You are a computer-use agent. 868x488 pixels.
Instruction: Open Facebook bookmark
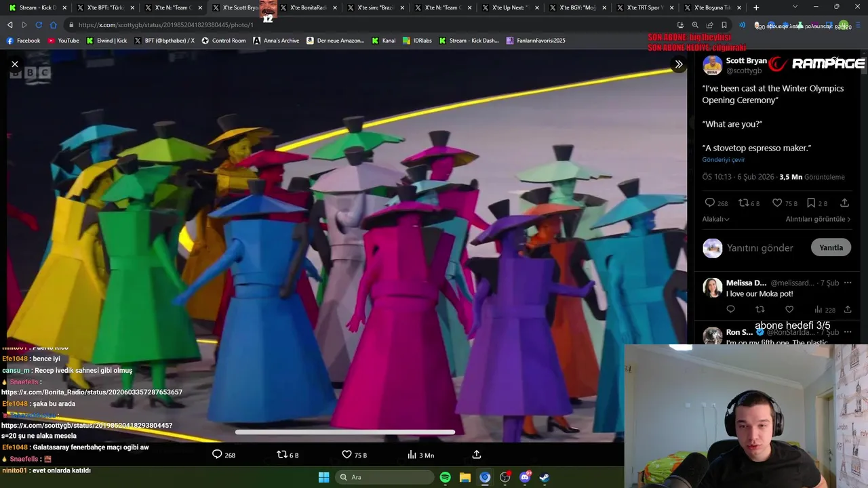(23, 41)
